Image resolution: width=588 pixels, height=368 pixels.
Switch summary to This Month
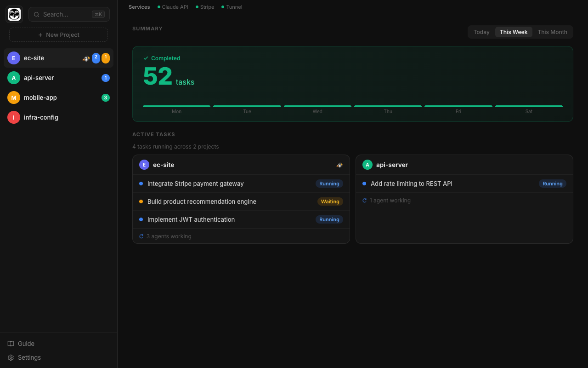coord(552,32)
